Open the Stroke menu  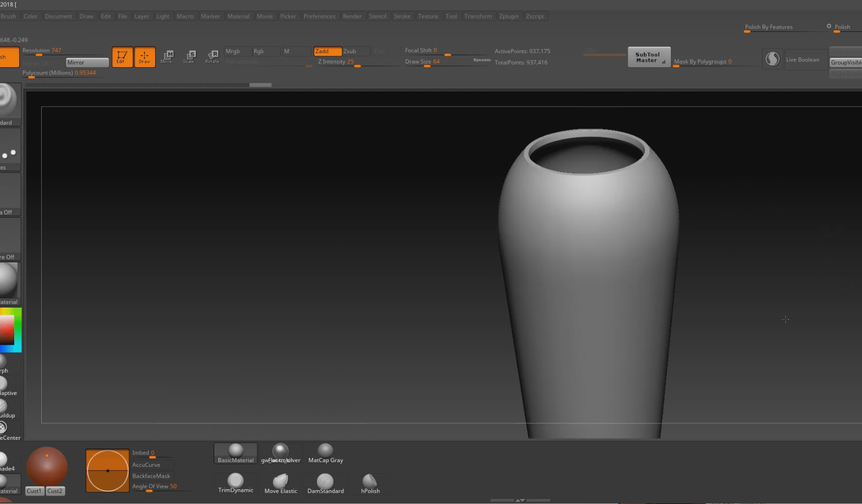coord(402,16)
